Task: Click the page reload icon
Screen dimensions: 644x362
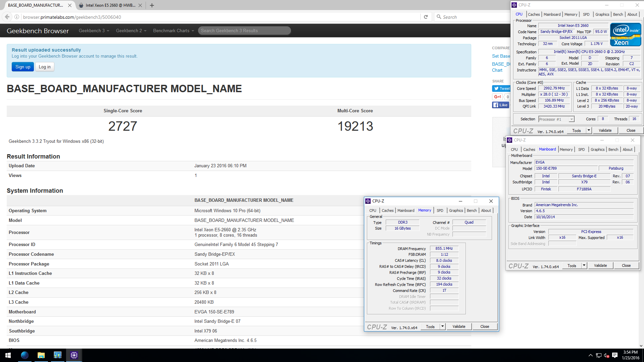Action: pos(426,17)
